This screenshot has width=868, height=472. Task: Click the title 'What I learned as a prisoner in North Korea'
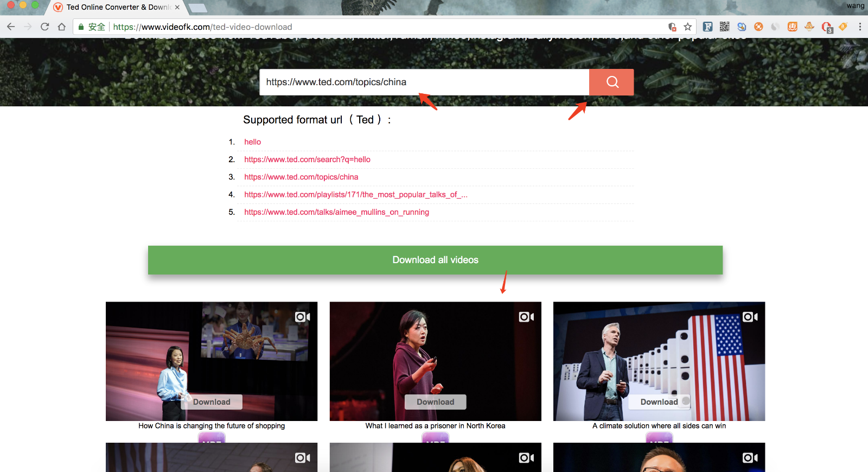(x=436, y=426)
